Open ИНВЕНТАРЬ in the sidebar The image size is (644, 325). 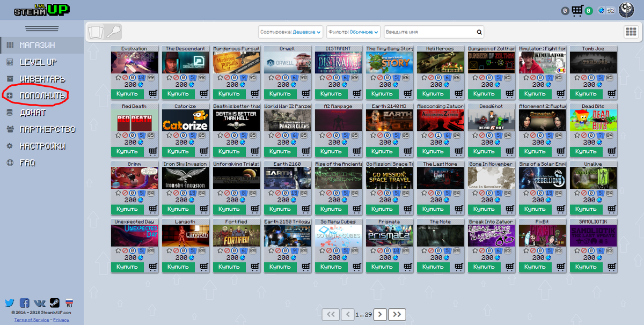coord(42,79)
